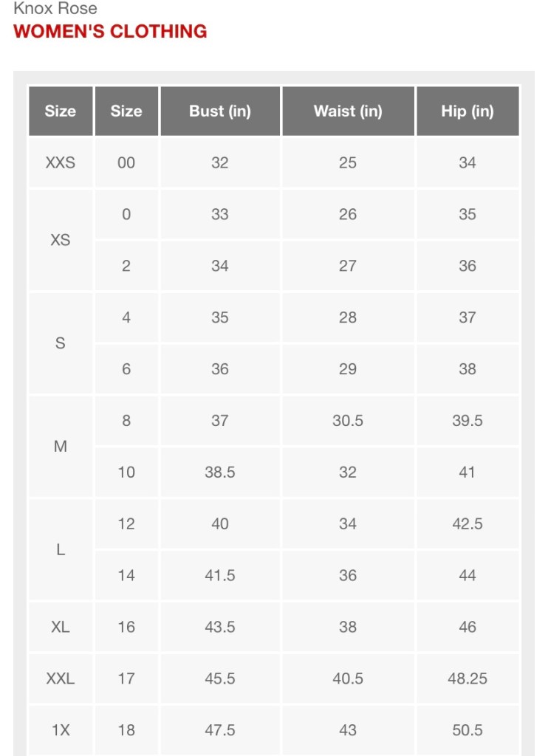Select the 48.25 hip measurement cell
Image resolution: width=548 pixels, height=756 pixels.
click(x=467, y=678)
